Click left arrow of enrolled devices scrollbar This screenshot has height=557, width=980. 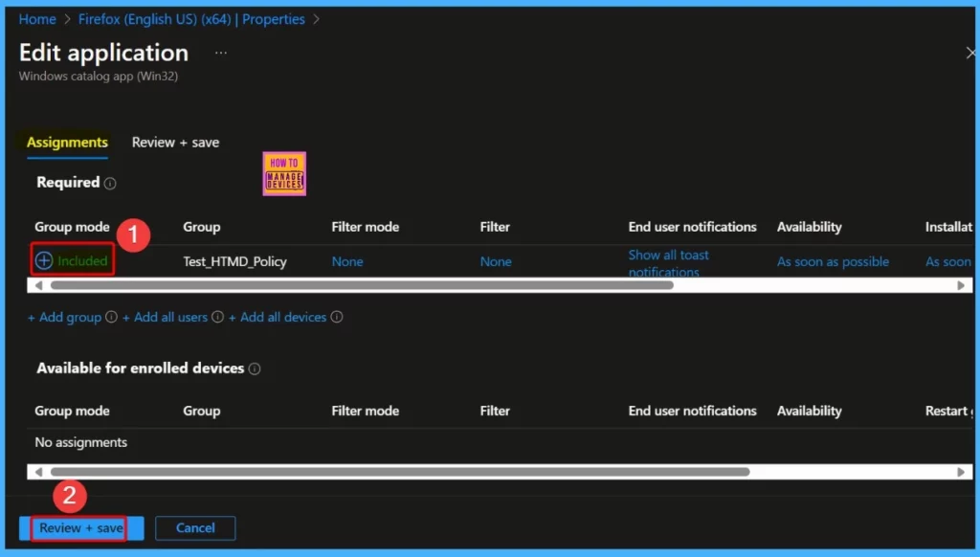[x=38, y=472]
